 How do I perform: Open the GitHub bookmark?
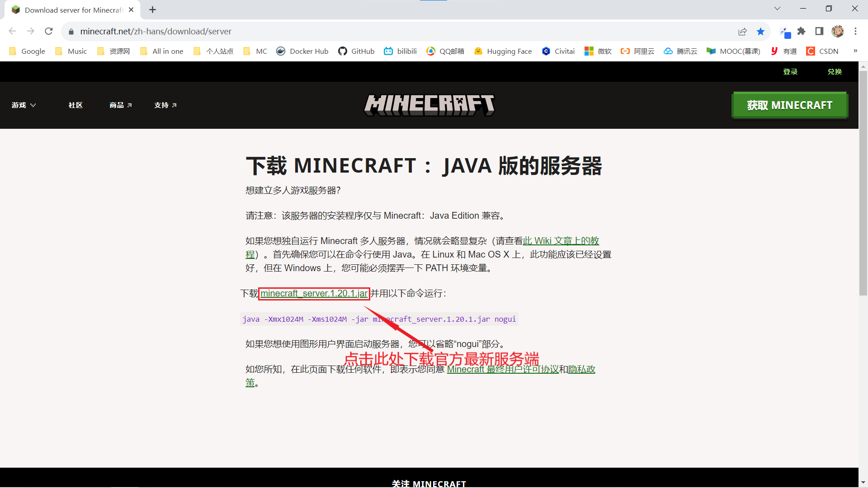pyautogui.click(x=356, y=51)
